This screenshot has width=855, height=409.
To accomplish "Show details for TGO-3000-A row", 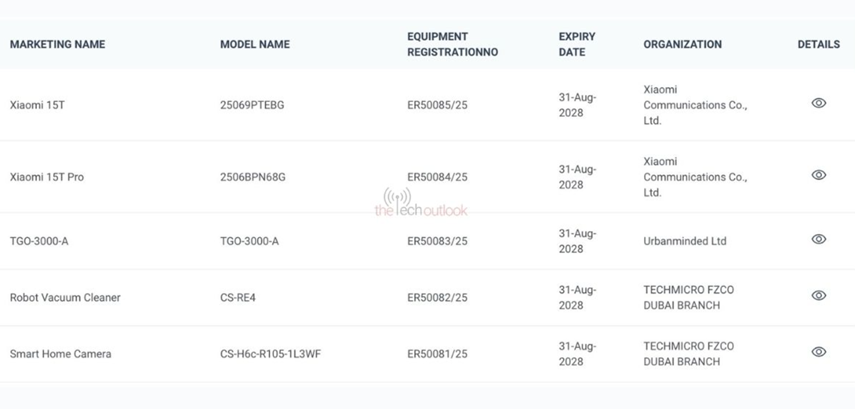I will pyautogui.click(x=818, y=240).
